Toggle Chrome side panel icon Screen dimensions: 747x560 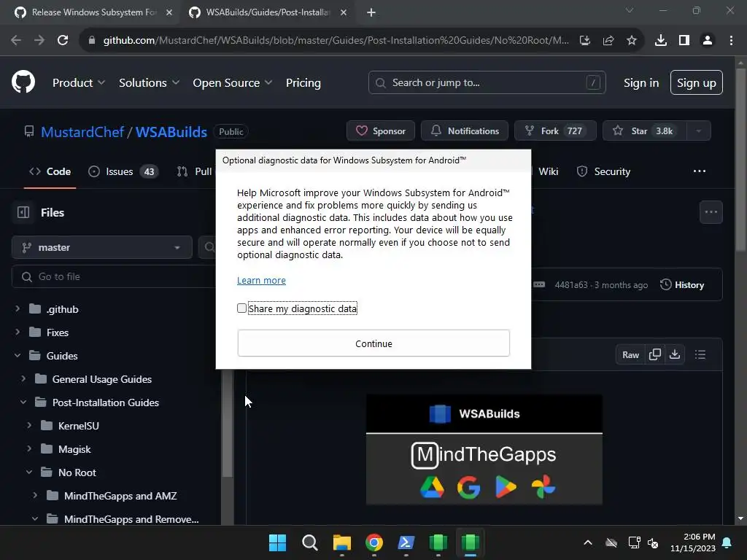click(684, 41)
